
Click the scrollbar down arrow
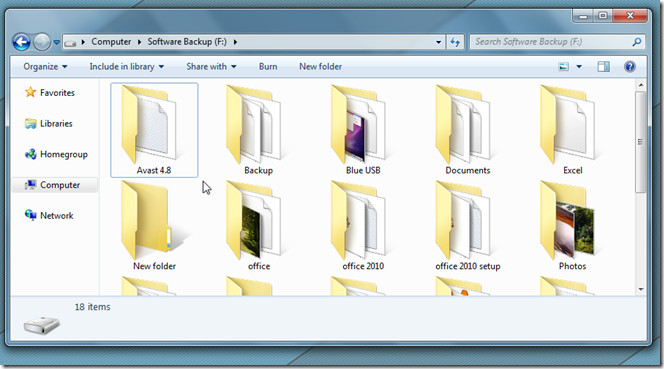[x=641, y=289]
